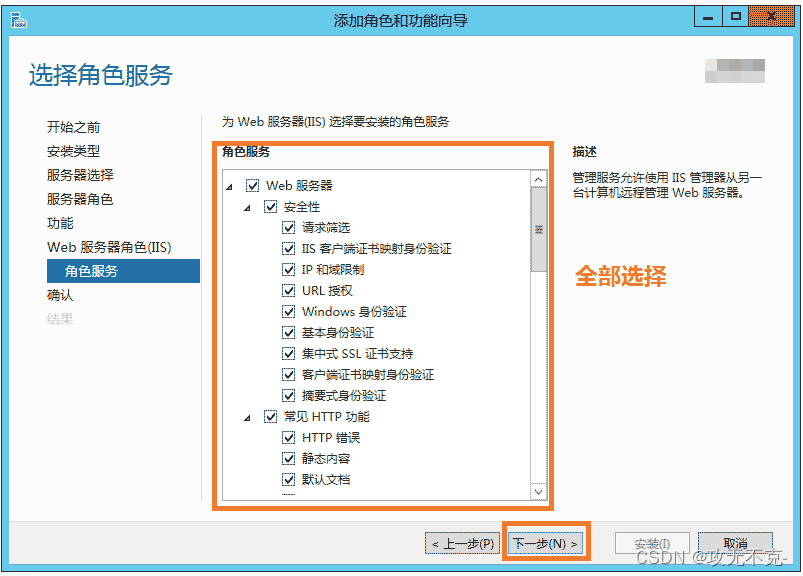The width and height of the screenshot is (803, 576).
Task: Select the 功能 wizard step
Action: click(60, 223)
